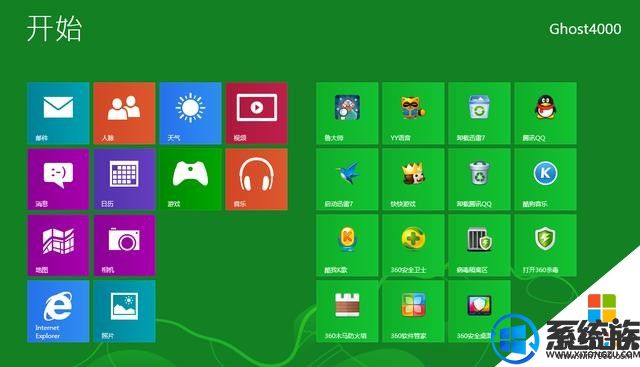
Task: Open the 360木马防火墙 firewall tile
Action: coord(347,311)
